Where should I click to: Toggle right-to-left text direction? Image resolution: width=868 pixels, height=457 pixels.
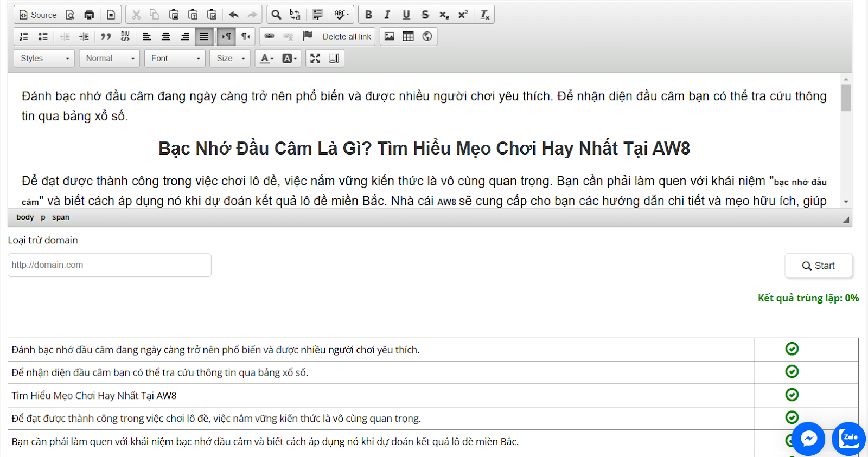246,36
